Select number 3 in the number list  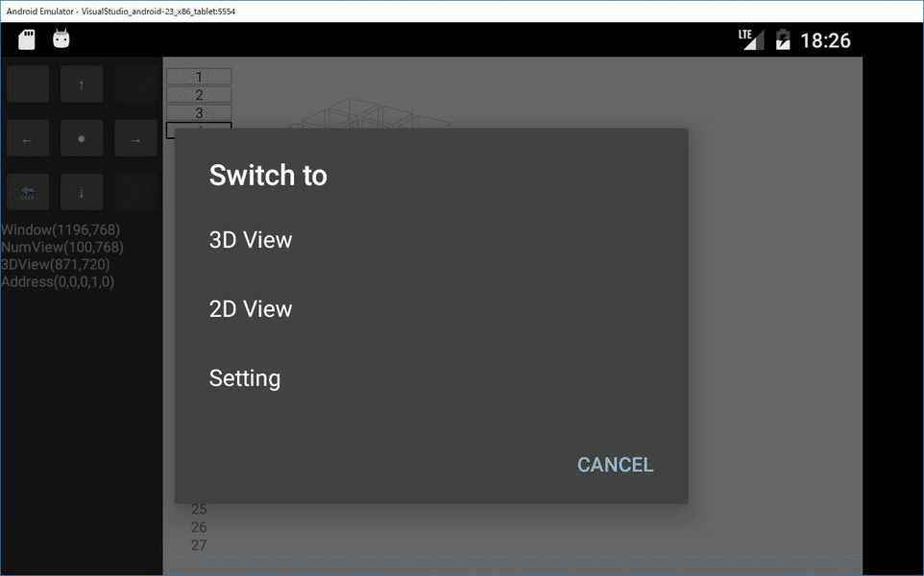[x=199, y=112]
